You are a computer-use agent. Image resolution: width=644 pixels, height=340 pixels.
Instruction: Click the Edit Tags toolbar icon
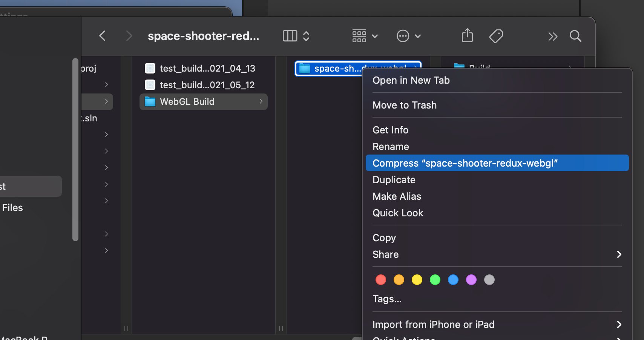tap(496, 36)
